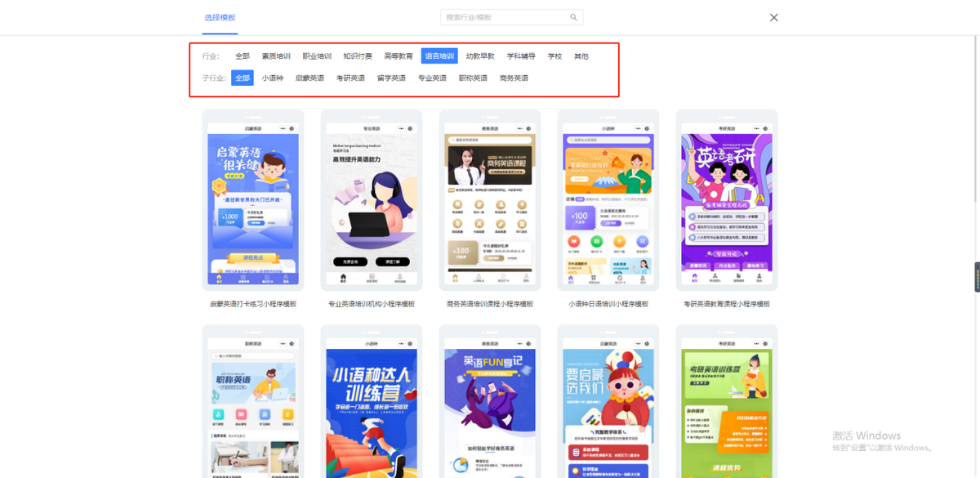The image size is (980, 478).
Task: Choose the 学校 industry filter
Action: [x=555, y=56]
